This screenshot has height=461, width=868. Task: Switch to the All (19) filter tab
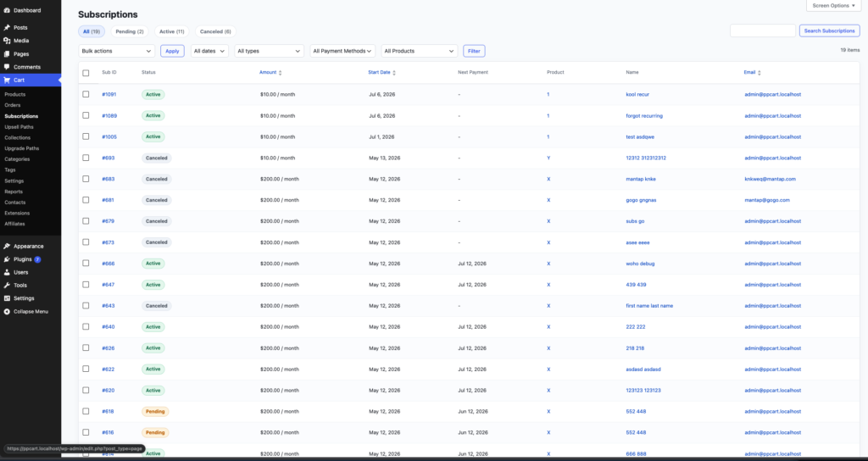pyautogui.click(x=92, y=31)
